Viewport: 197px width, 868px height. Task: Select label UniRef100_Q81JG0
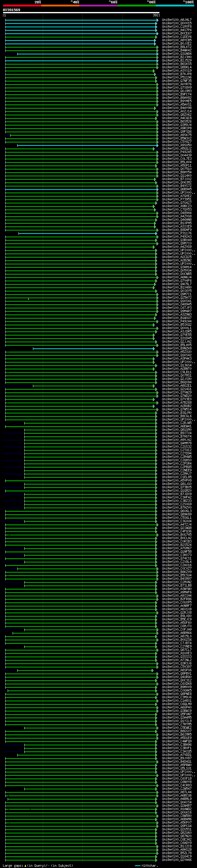176,484
